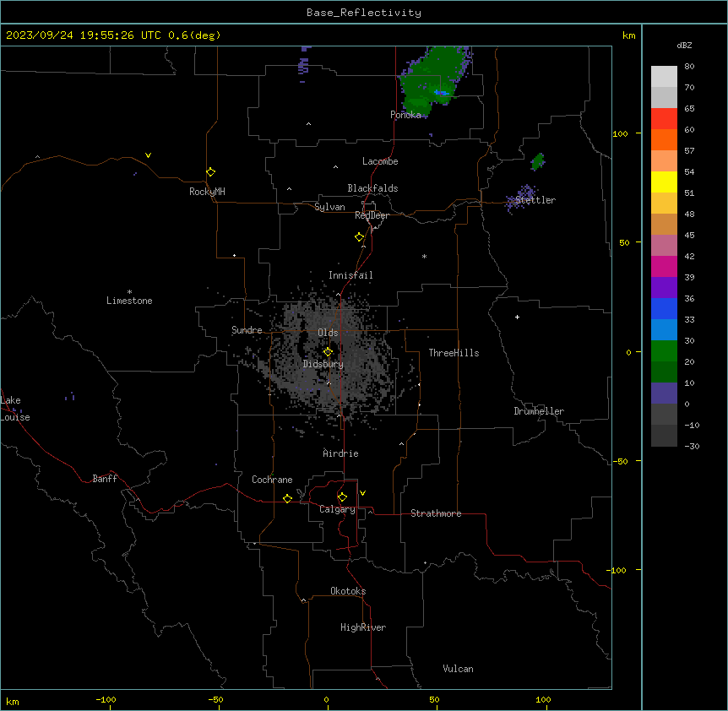Click the blue 33–36 dBZ legend swatch
This screenshot has width=728, height=711.
pos(664,308)
